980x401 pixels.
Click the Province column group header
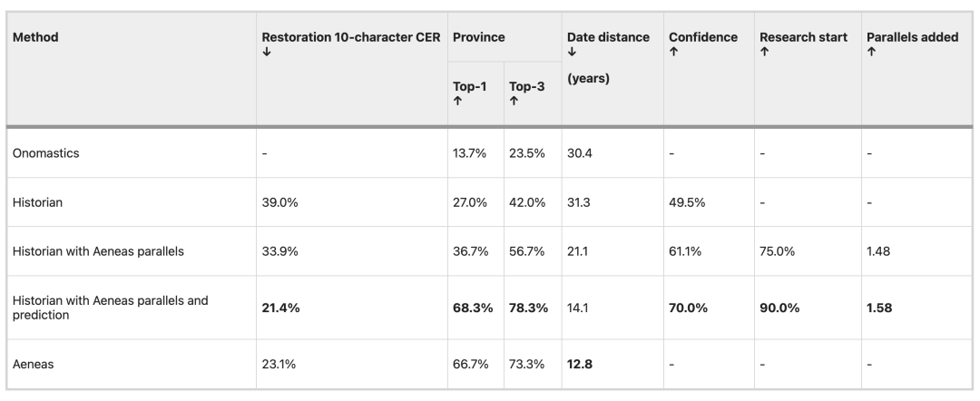coord(477,37)
